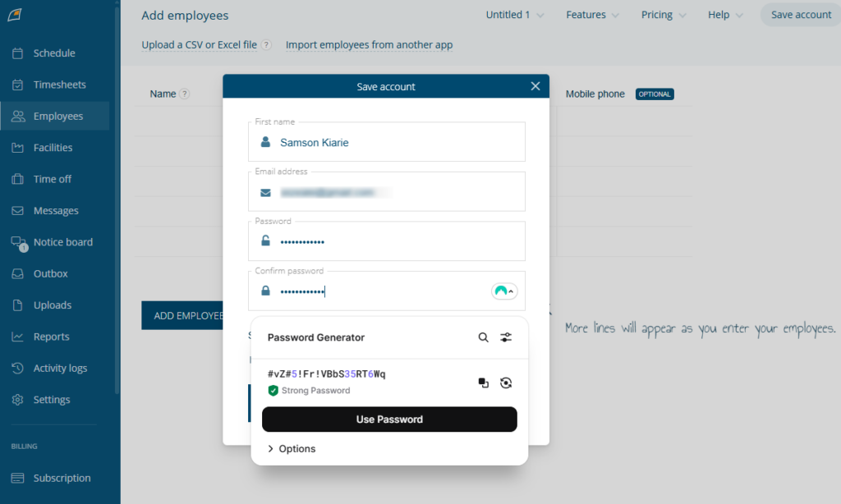The width and height of the screenshot is (841, 504).
Task: Click the ADD EMPLOYEES button
Action: 182,316
